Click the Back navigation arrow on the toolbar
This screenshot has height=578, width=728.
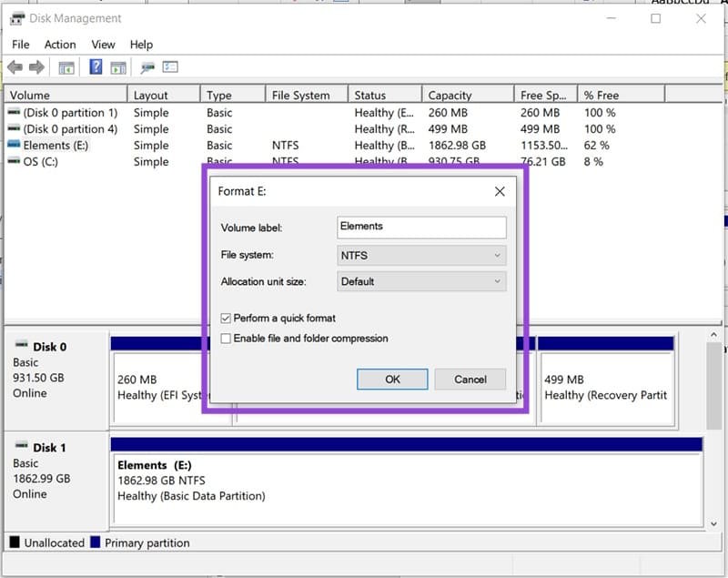click(x=15, y=66)
